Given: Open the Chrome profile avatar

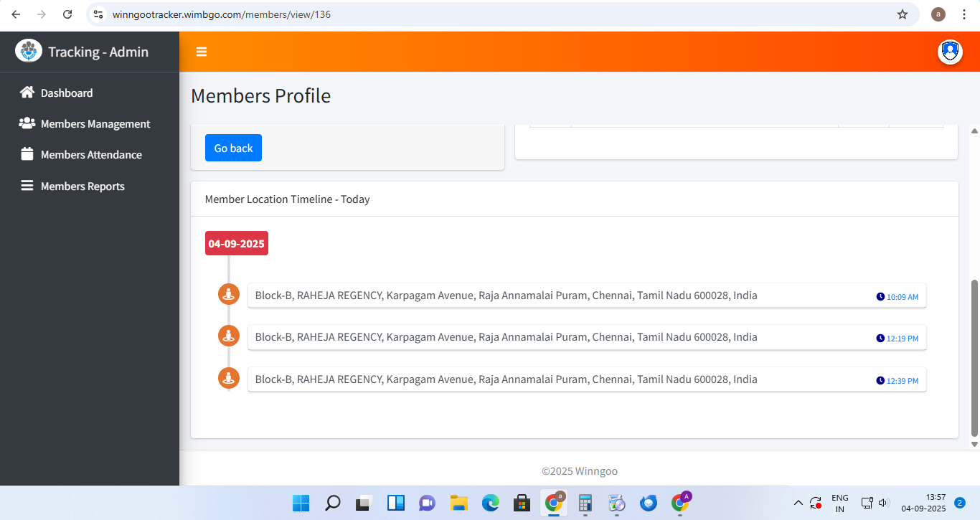Looking at the screenshot, I should tap(938, 14).
